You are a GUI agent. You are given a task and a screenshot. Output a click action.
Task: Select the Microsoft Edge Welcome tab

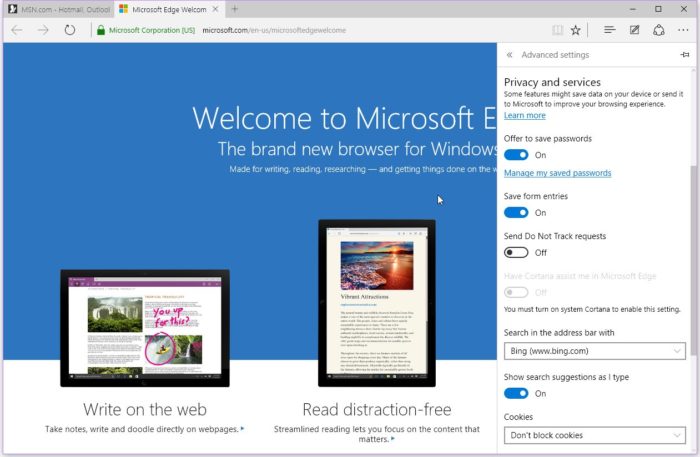pyautogui.click(x=169, y=9)
